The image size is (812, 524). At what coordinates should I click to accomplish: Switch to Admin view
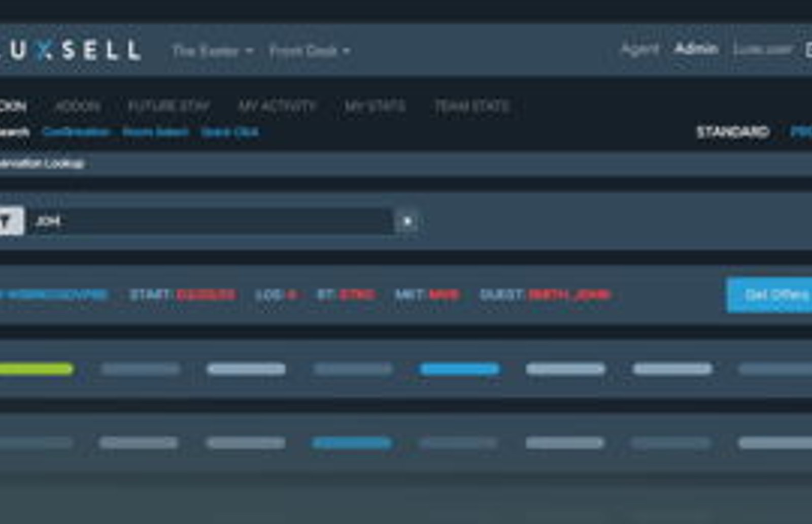[696, 49]
